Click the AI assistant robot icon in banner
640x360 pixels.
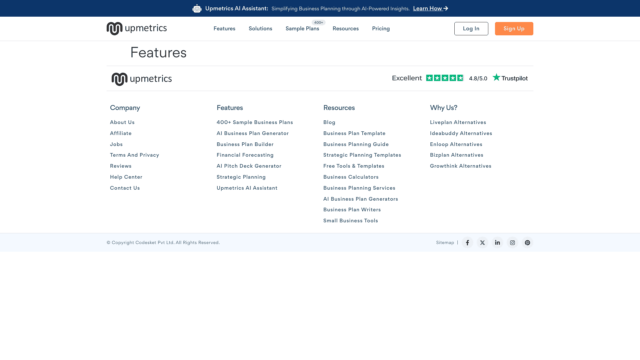pyautogui.click(x=197, y=8)
